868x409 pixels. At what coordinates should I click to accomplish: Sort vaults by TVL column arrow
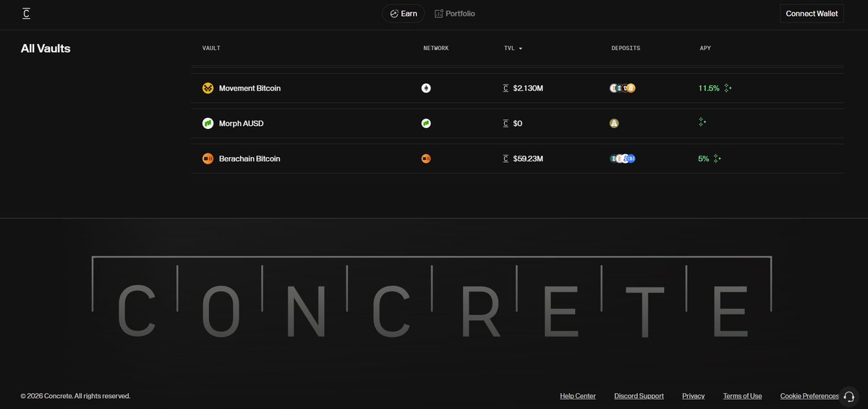(521, 49)
